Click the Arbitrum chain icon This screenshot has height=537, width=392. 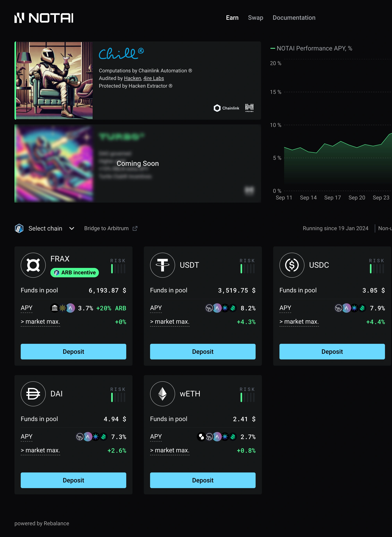click(x=19, y=228)
